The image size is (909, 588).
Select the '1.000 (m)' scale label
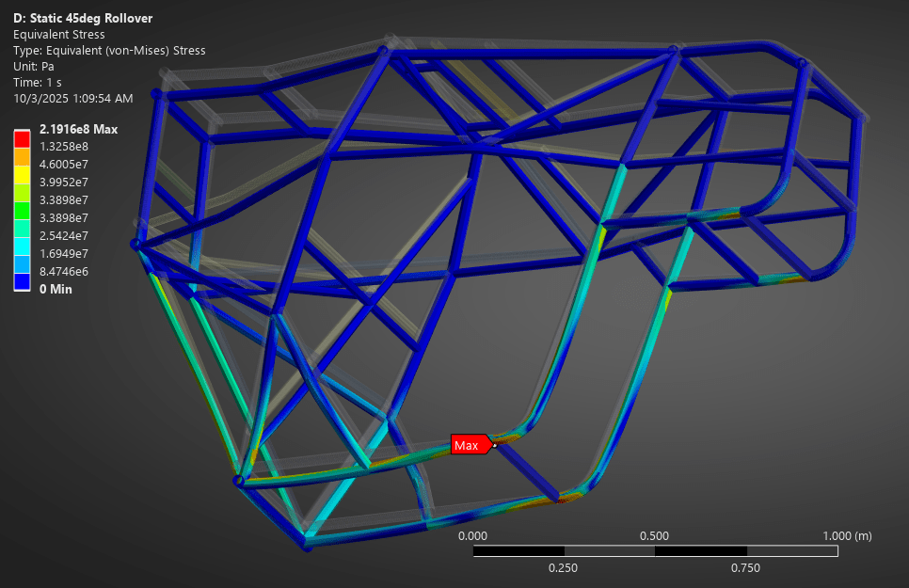coord(846,535)
